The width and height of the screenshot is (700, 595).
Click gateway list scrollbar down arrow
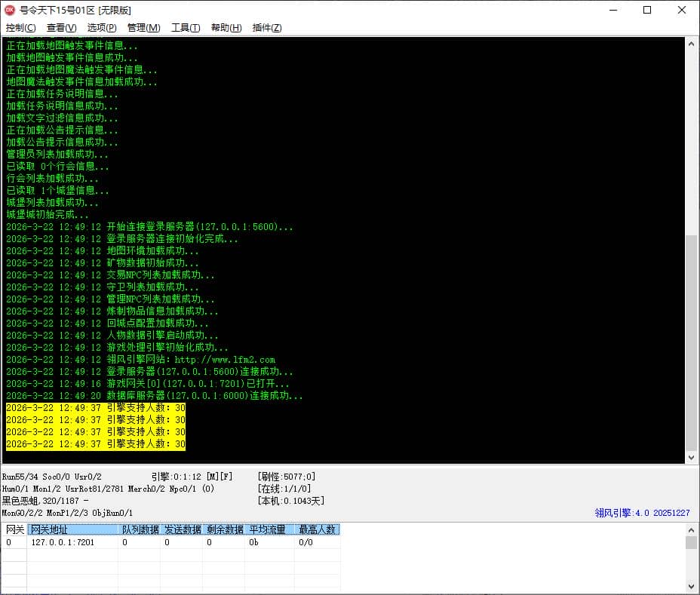click(x=691, y=587)
